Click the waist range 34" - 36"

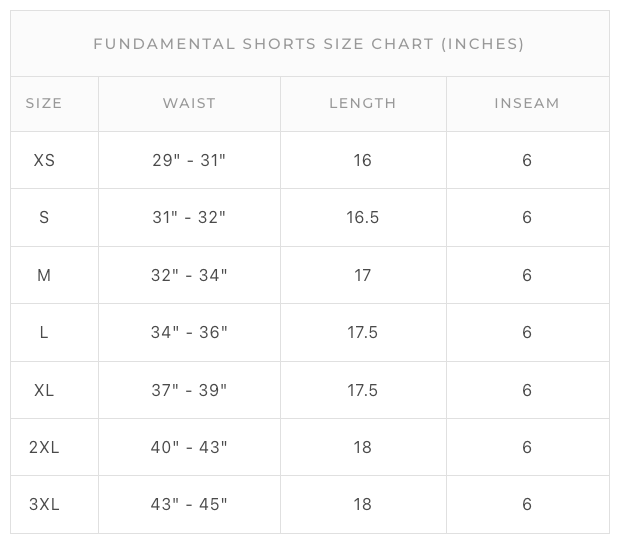click(189, 332)
